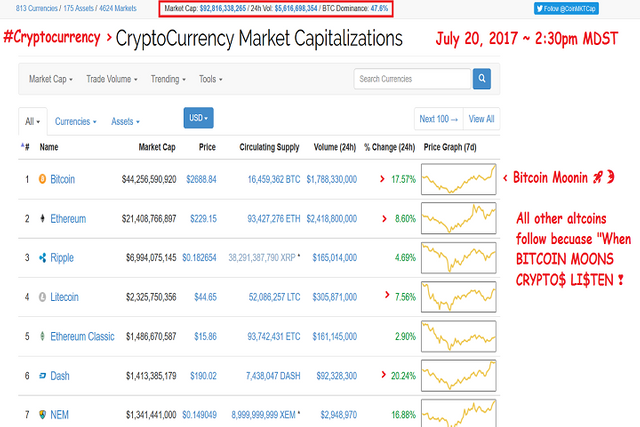Click the 24h Vol value in header
This screenshot has height=427, width=640.
296,8
